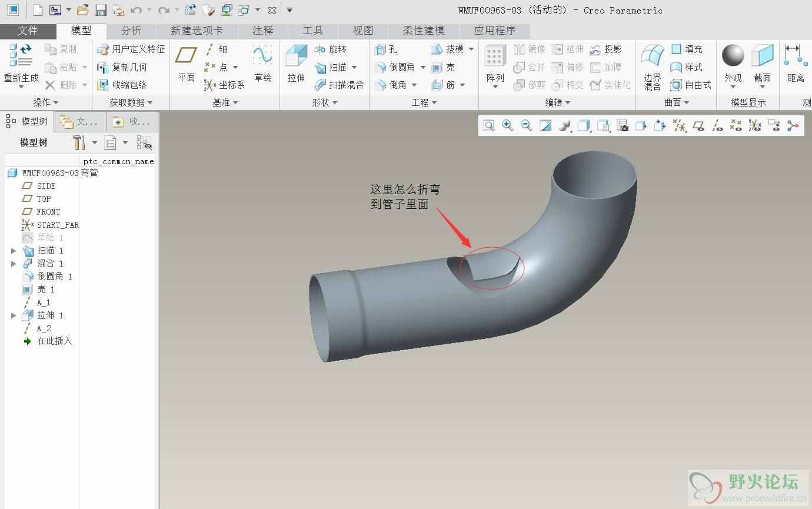
Task: Switch to the 柔性建模 ribbon tab
Action: (x=424, y=31)
